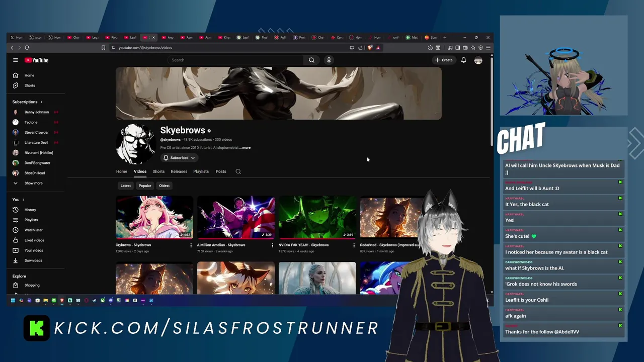Select channel Videos tab
Viewport: 644px width, 362px height.
click(140, 171)
